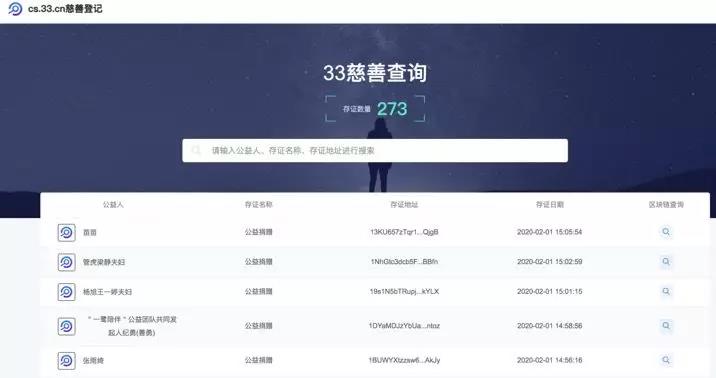This screenshot has height=378, width=716.
Task: Select the donor name 苗苗
Action: pos(90,232)
